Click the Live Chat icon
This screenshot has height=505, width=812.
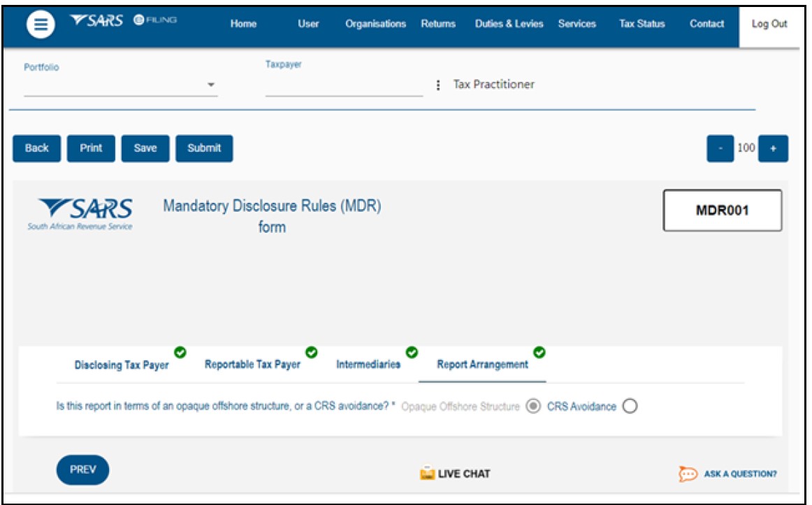[427, 473]
